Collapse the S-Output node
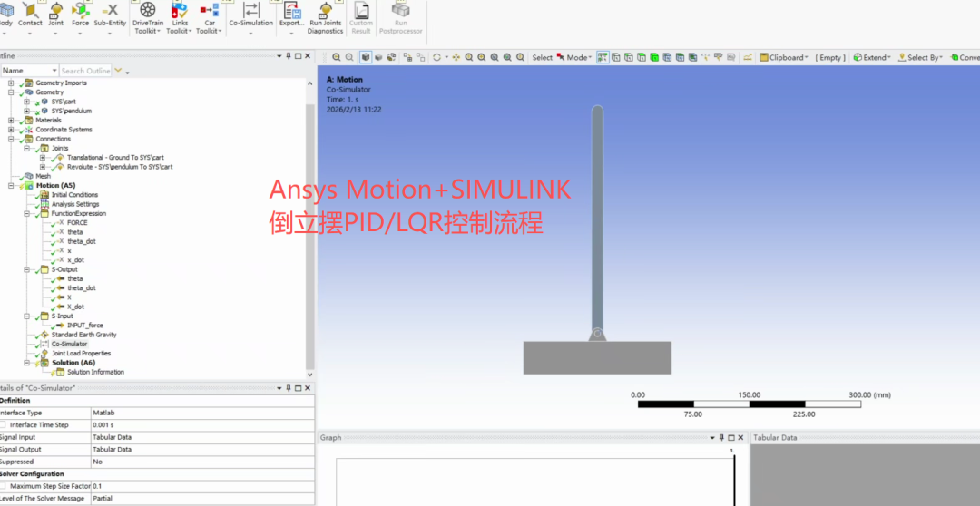This screenshot has width=980, height=506. pos(27,270)
